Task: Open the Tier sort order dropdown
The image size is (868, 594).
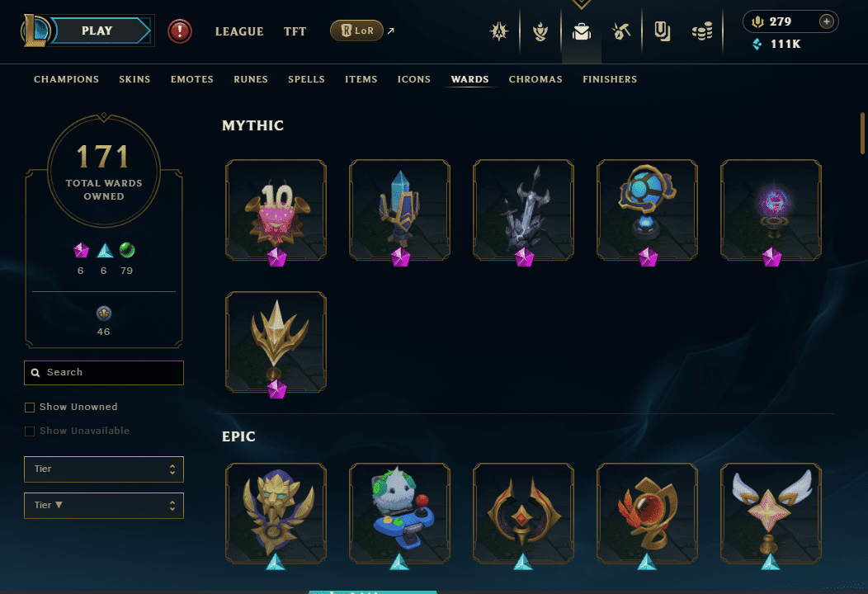Action: point(103,506)
